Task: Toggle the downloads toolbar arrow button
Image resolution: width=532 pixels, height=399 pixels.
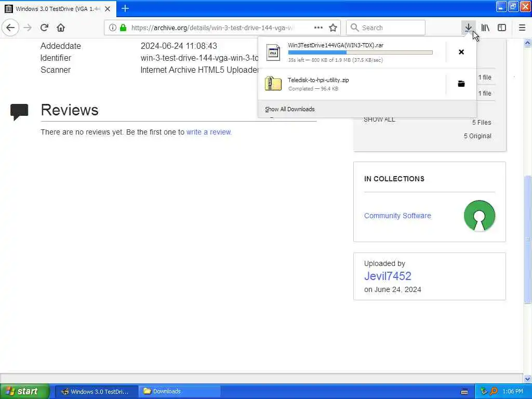Action: tap(469, 28)
